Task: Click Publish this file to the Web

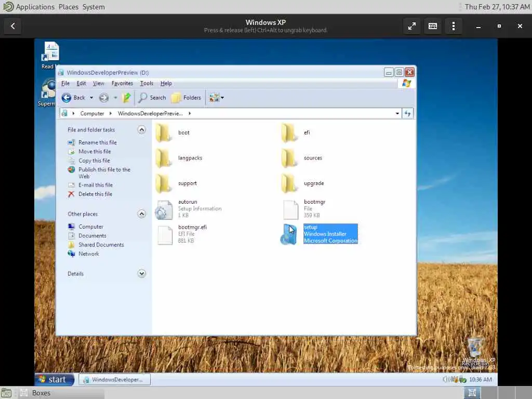Action: pyautogui.click(x=104, y=173)
